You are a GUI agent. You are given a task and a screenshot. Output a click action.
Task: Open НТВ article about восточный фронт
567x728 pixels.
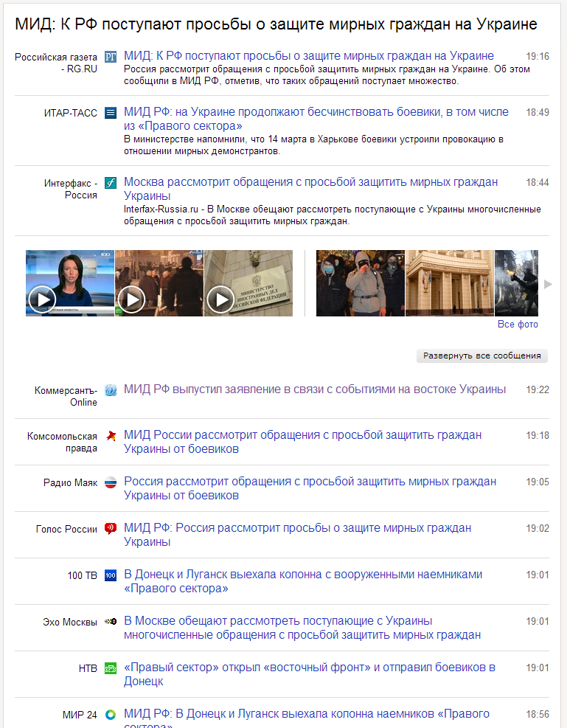click(310, 674)
